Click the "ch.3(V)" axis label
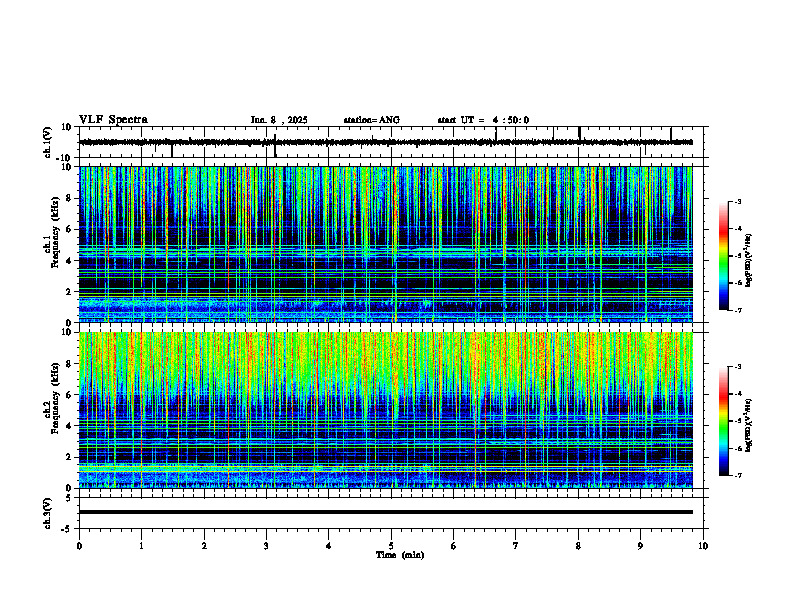 (48, 513)
